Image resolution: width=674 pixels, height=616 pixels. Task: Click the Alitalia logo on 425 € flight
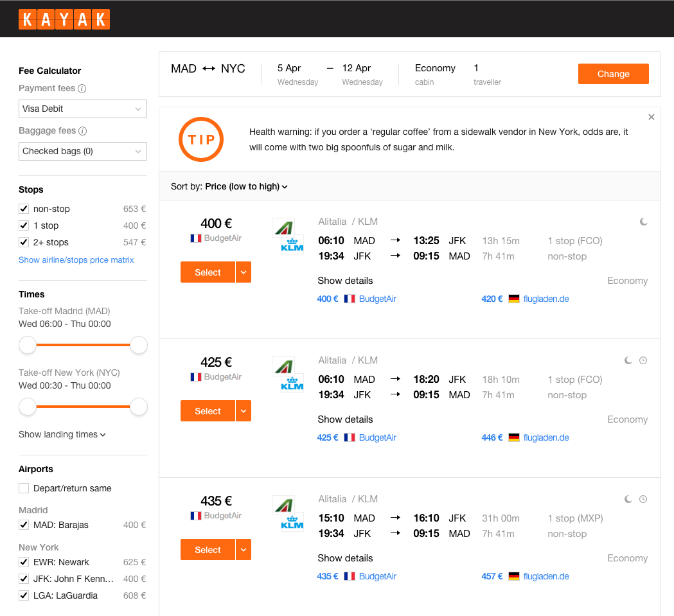(283, 366)
